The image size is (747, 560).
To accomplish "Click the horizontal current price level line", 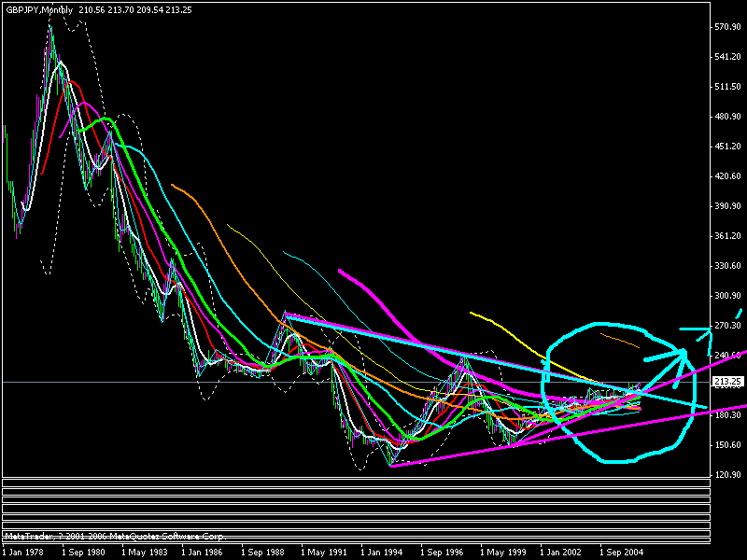I will tap(280, 382).
